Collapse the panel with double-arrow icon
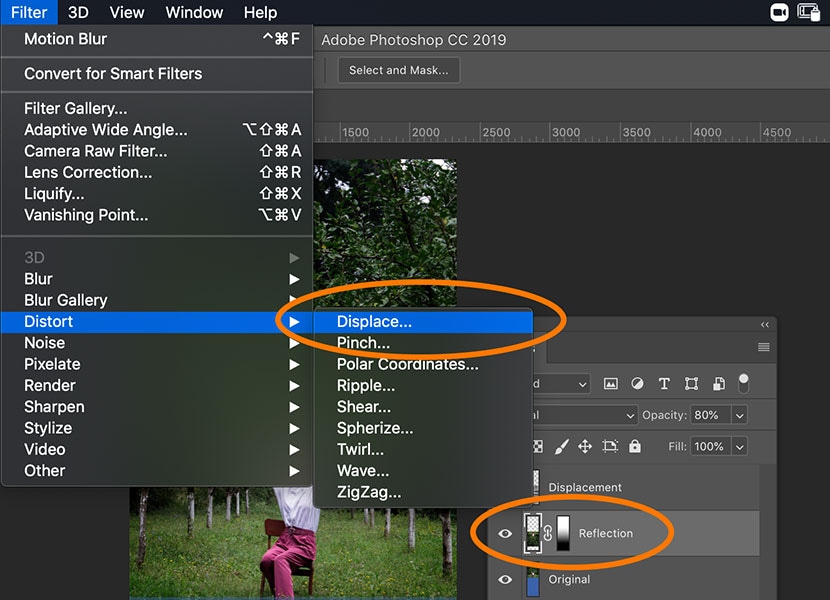Screen dimensions: 830x600 pyautogui.click(x=765, y=324)
